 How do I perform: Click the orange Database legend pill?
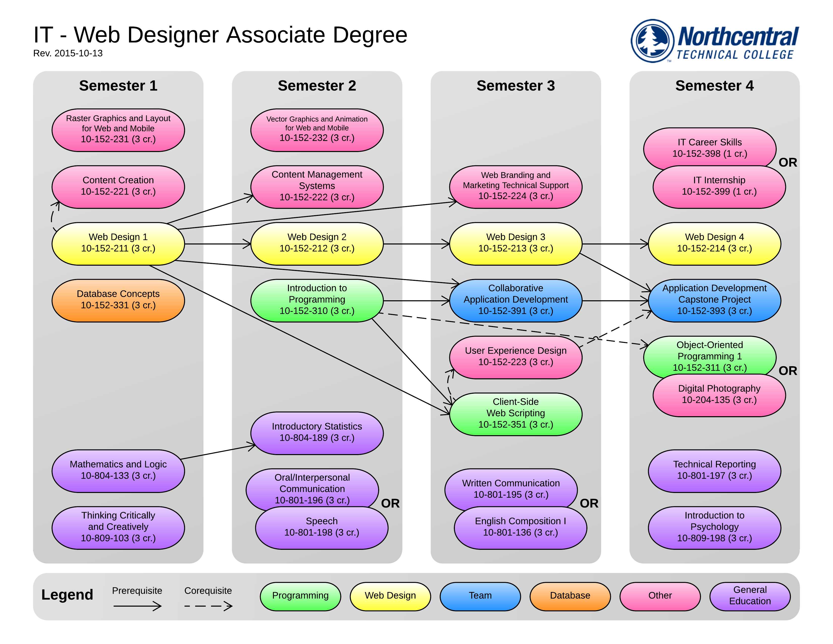click(570, 596)
